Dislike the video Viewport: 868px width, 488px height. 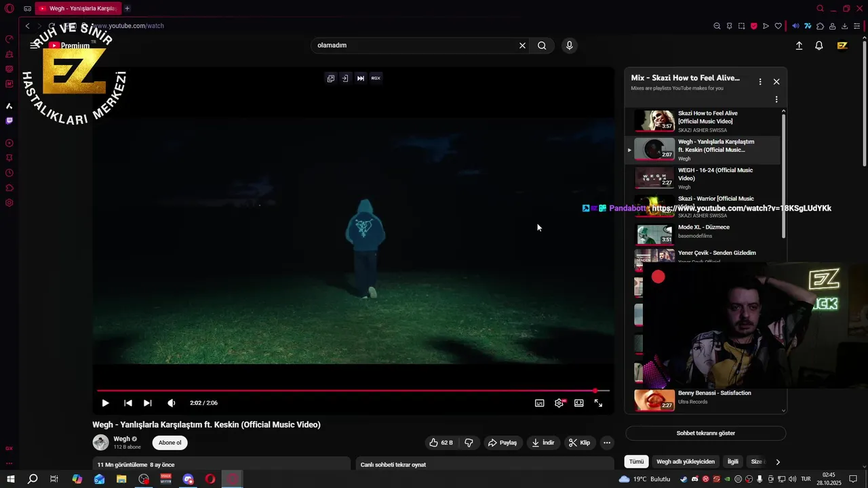pyautogui.click(x=469, y=443)
